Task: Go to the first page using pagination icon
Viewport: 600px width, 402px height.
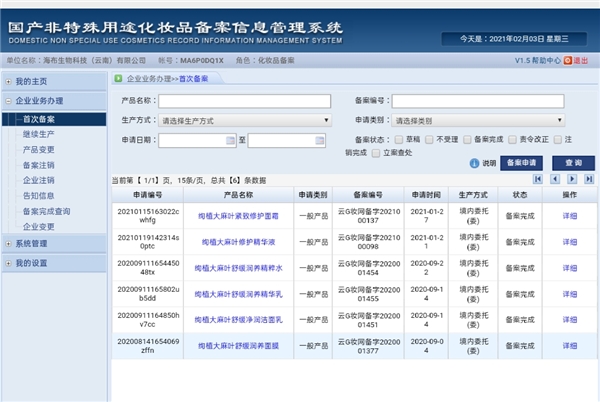Action: pyautogui.click(x=538, y=179)
